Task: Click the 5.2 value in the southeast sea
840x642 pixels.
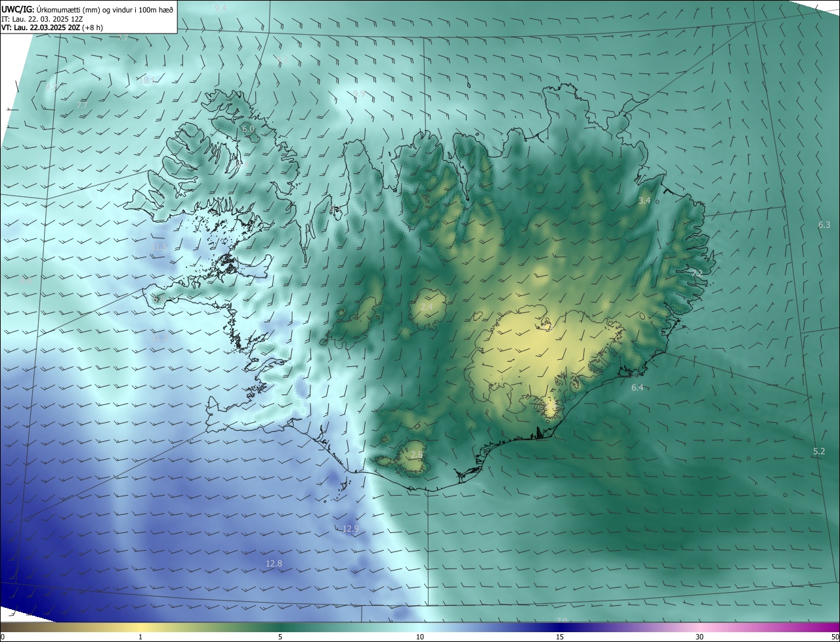Action: pyautogui.click(x=819, y=452)
